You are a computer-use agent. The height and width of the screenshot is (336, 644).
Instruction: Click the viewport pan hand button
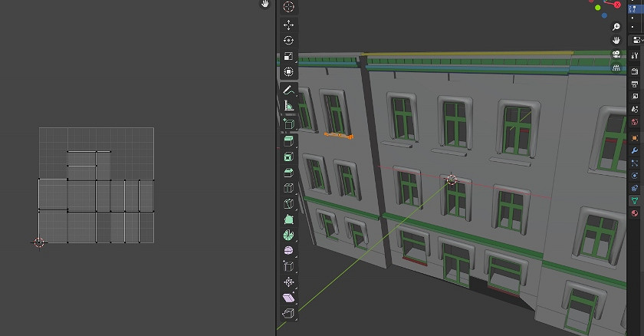pos(616,40)
